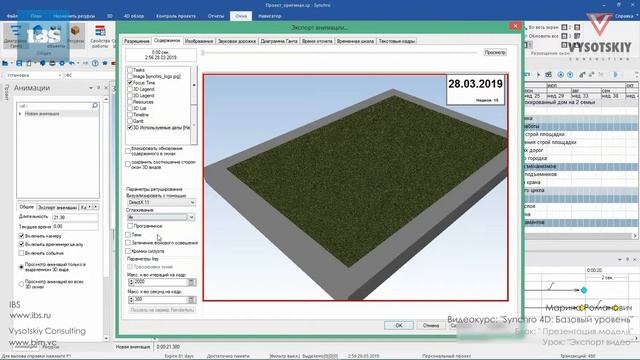Screen dimensions: 640x360
Task: Select Просмотр анимаций во всех 3D окнах
Action: pos(21,284)
